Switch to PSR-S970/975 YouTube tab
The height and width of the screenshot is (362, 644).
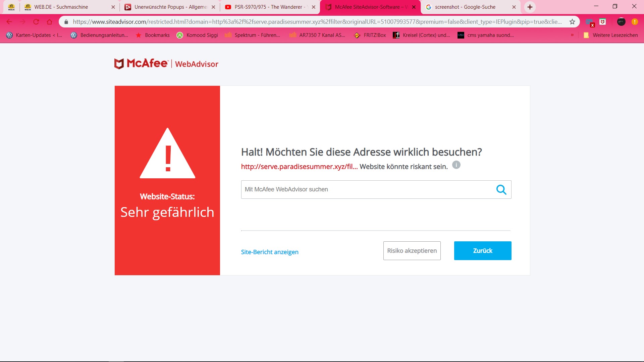click(268, 7)
